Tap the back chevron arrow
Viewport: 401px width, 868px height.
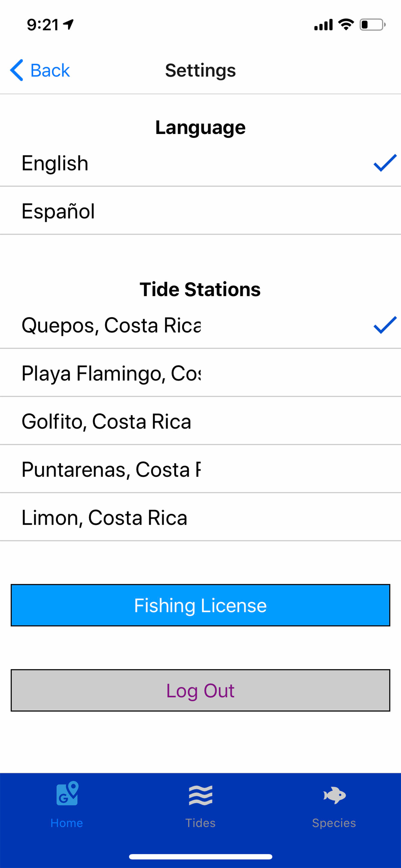[x=17, y=70]
